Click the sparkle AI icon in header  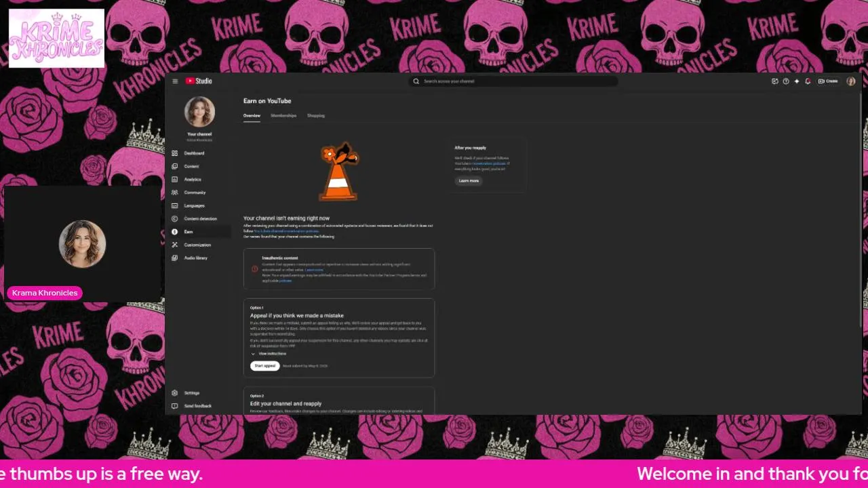coord(797,81)
